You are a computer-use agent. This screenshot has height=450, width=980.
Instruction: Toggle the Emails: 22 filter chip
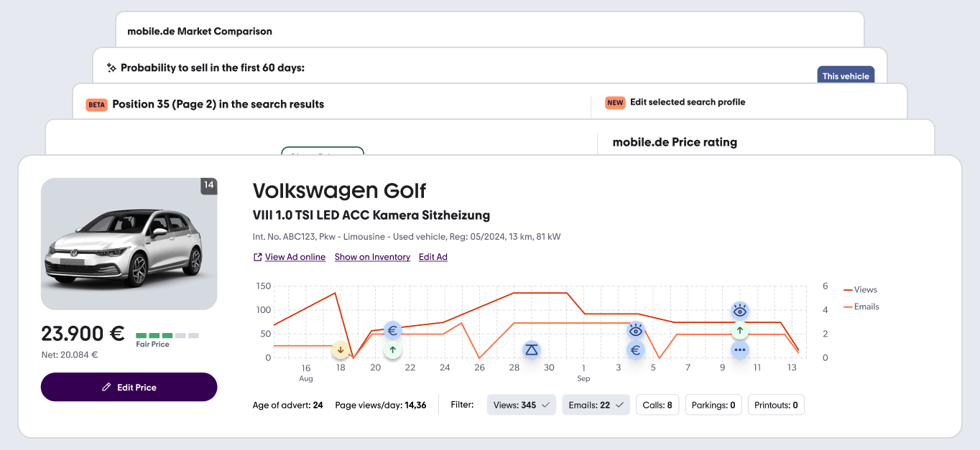pyautogui.click(x=596, y=405)
